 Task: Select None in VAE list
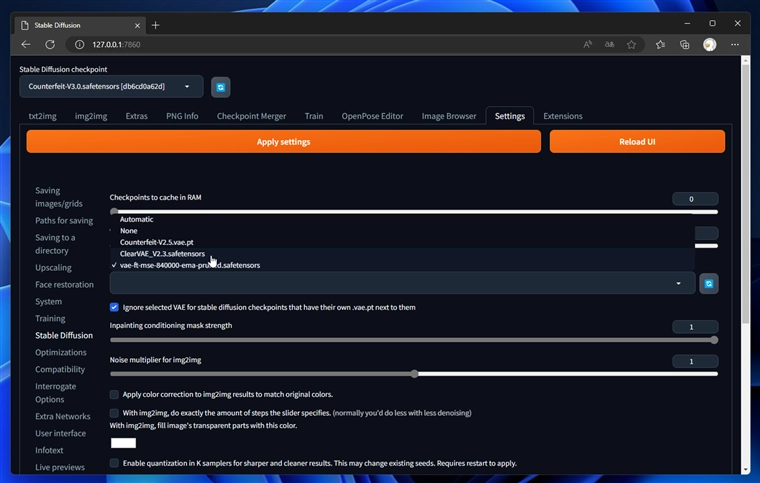click(402, 231)
